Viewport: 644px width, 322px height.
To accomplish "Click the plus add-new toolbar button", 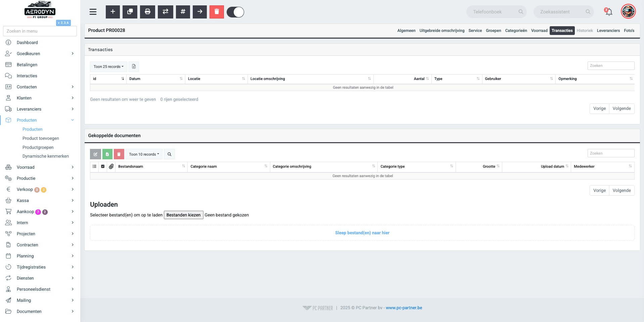I will click(x=113, y=12).
